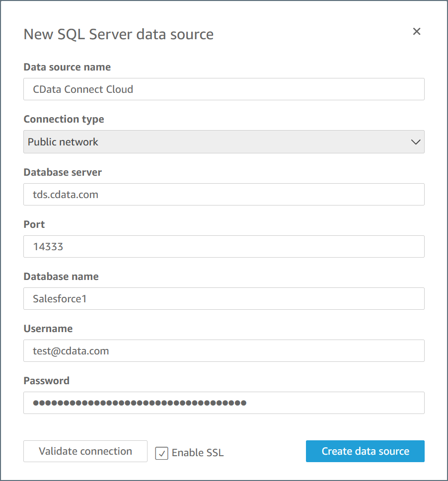The height and width of the screenshot is (481, 448).
Task: Toggle the Enable SSL option off
Action: coord(161,453)
